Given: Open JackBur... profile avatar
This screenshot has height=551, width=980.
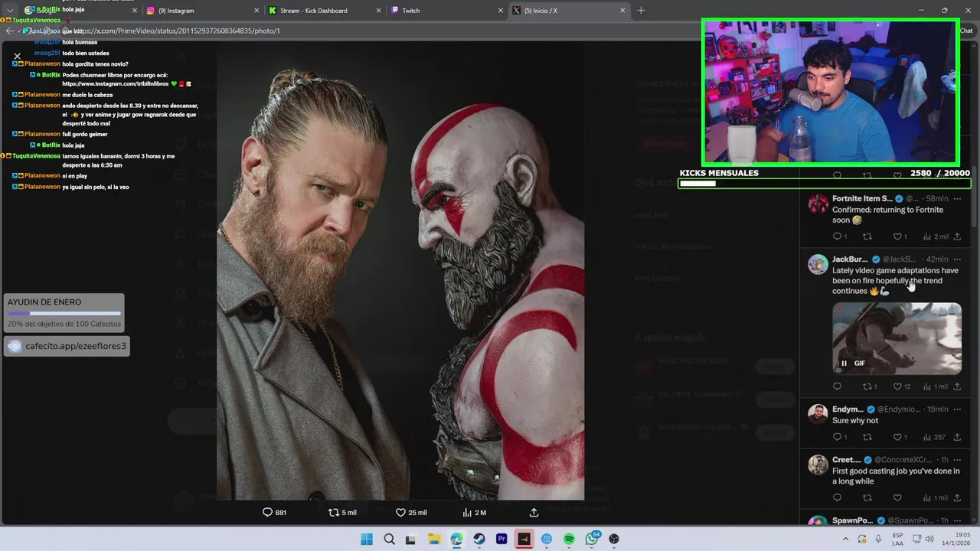Looking at the screenshot, I should (x=818, y=264).
